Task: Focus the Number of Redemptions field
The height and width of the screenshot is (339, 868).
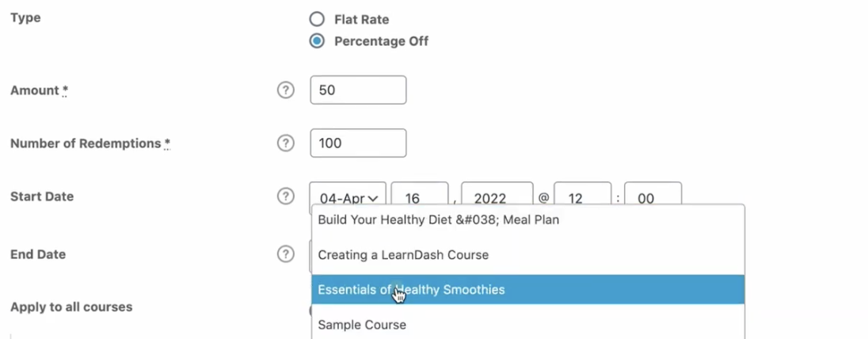Action: (x=358, y=143)
